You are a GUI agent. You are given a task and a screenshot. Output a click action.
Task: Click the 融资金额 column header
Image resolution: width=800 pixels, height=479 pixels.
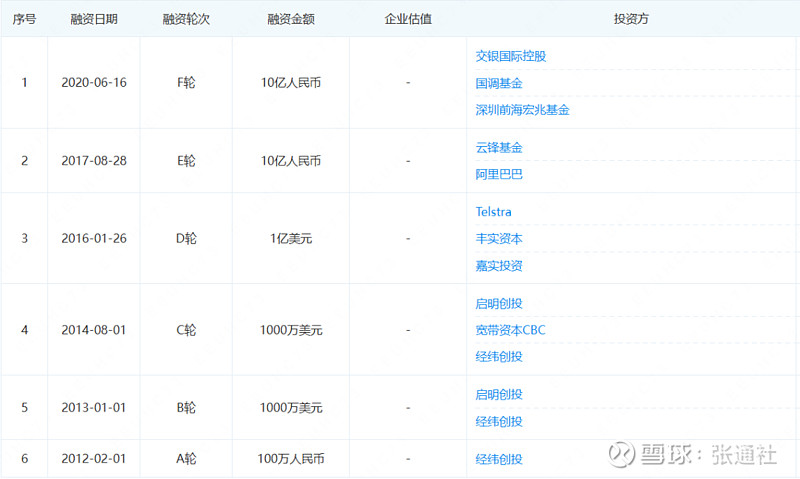pos(291,19)
